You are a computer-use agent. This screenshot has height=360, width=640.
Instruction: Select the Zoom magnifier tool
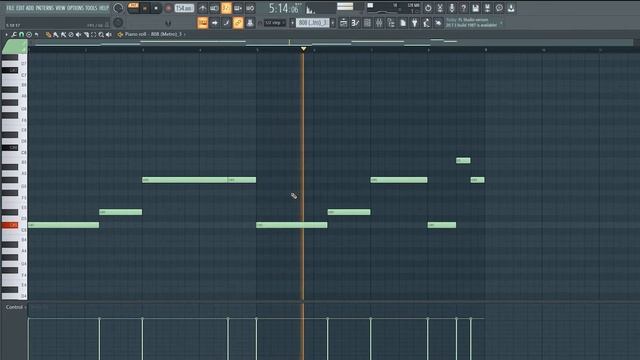(101, 35)
